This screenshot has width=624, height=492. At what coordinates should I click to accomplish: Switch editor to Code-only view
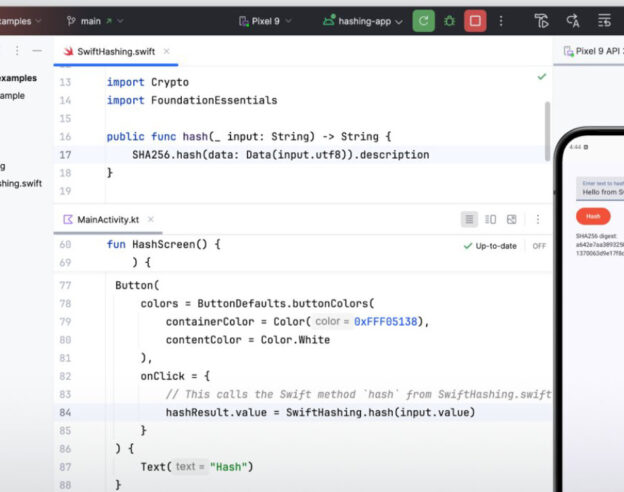point(469,219)
